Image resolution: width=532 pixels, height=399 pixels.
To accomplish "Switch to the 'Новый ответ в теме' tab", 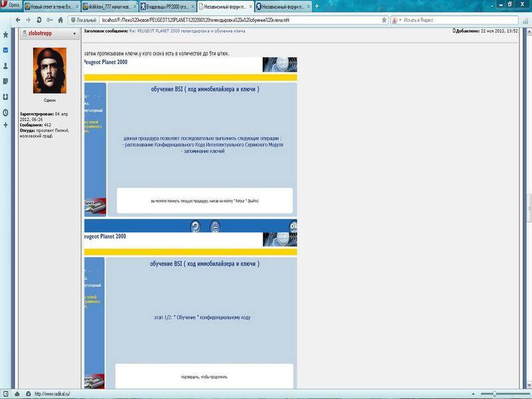I will (51, 5).
